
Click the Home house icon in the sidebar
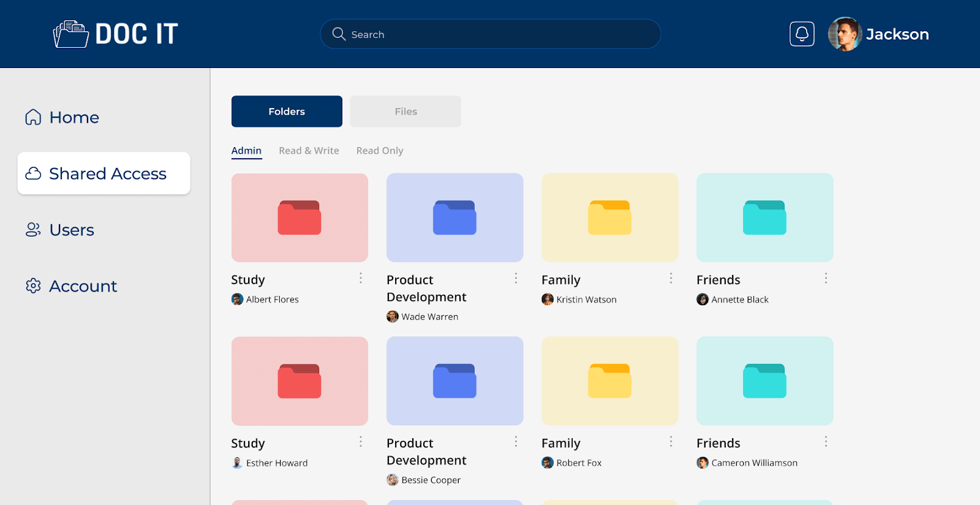(x=33, y=117)
